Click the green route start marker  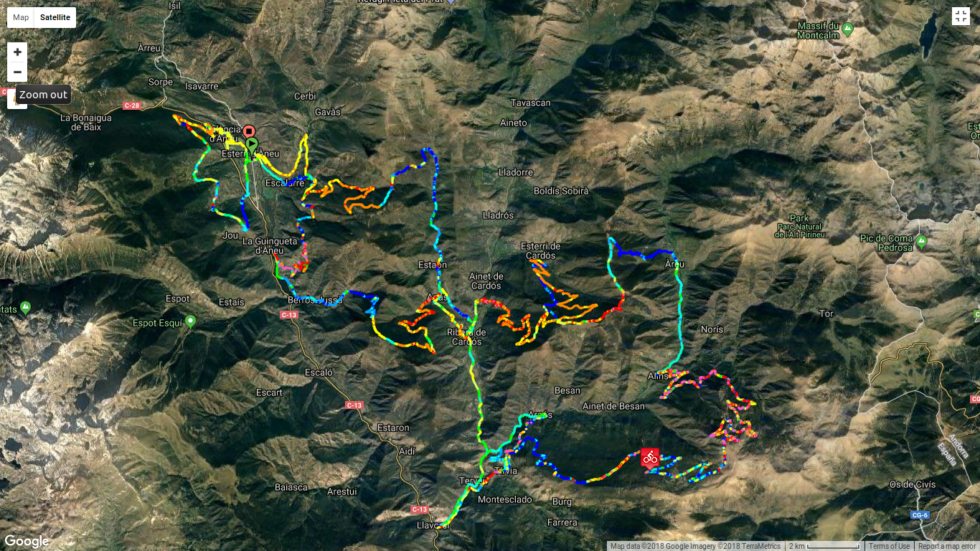pos(252,146)
